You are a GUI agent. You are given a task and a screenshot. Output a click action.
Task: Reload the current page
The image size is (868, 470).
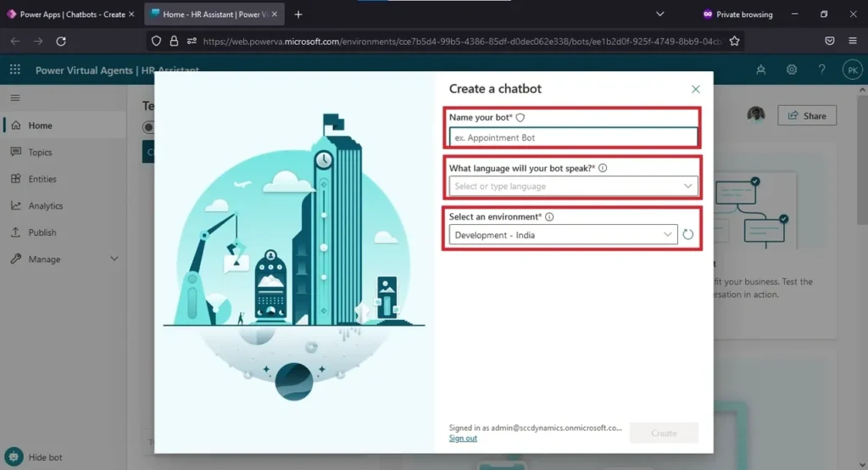click(61, 41)
